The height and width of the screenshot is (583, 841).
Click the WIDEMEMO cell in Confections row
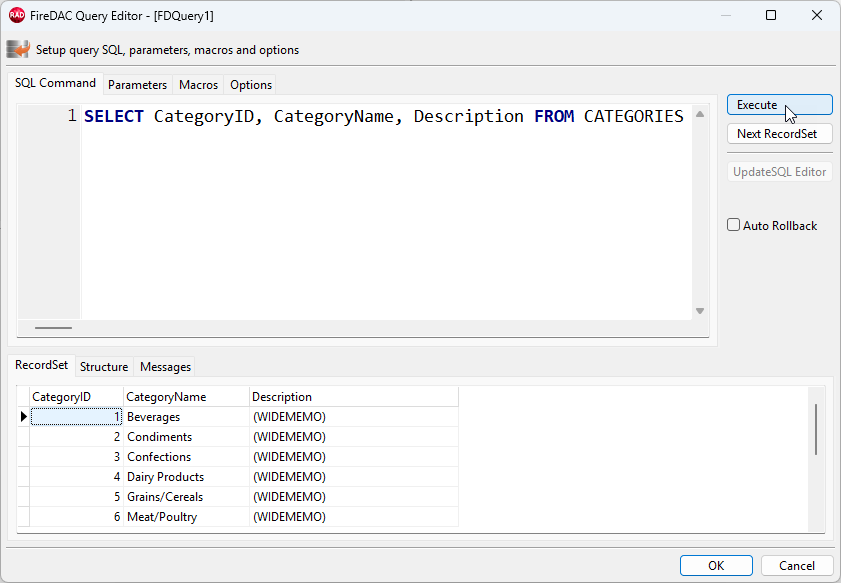tap(354, 457)
